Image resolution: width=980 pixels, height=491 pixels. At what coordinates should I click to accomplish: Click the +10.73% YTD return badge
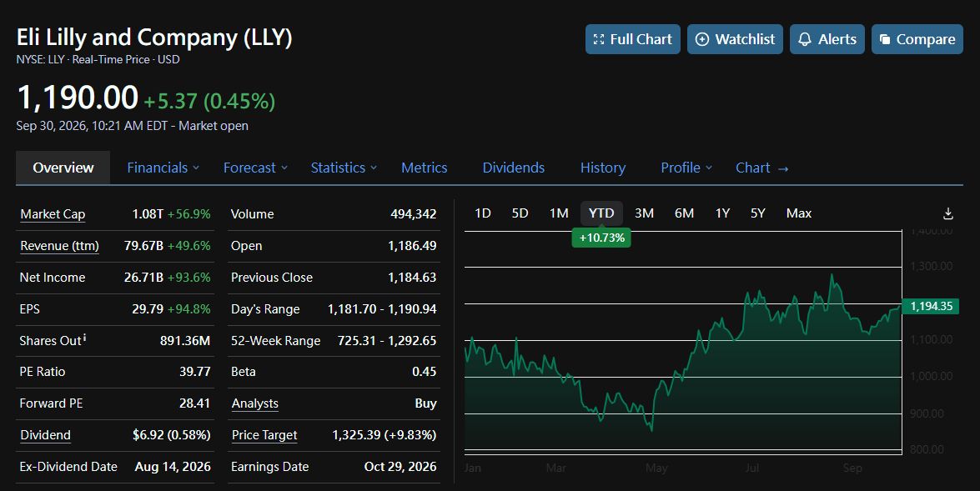601,238
